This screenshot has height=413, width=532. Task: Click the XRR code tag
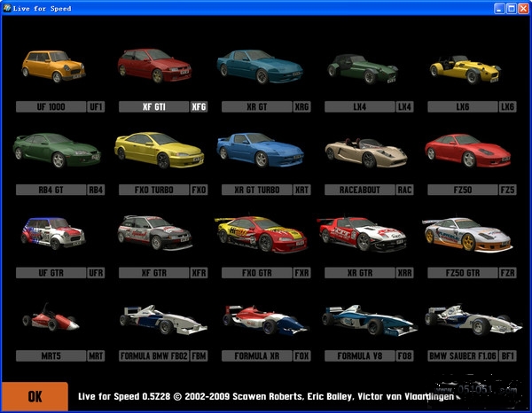pos(405,273)
